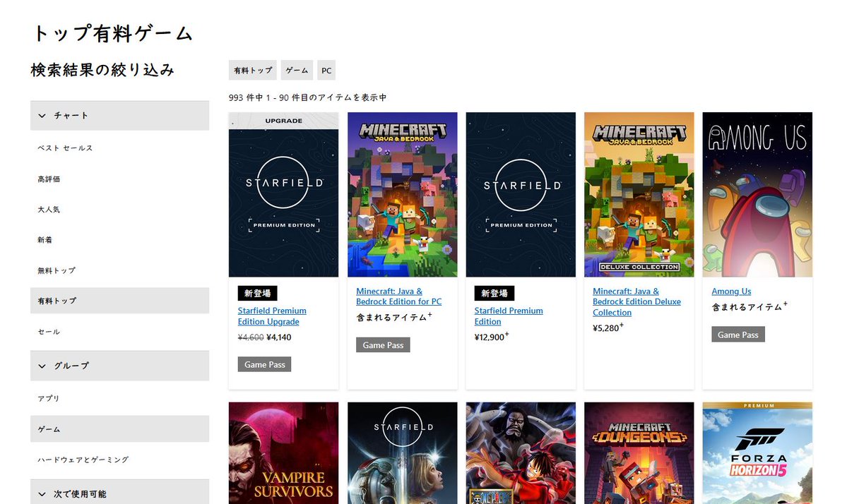Collapse the グループ filter section
Viewport: 847px width, 504px height.
(119, 366)
